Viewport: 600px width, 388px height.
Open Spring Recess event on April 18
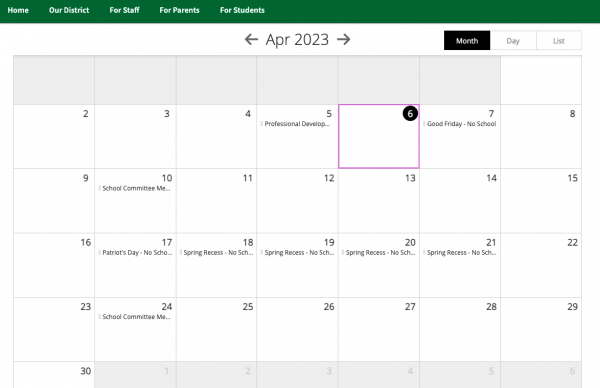tap(217, 253)
